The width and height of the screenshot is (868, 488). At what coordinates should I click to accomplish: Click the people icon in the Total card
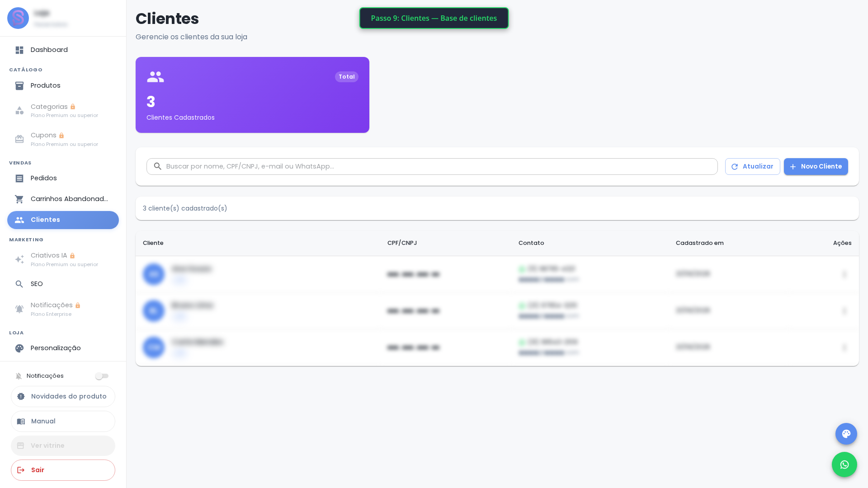coord(155,77)
